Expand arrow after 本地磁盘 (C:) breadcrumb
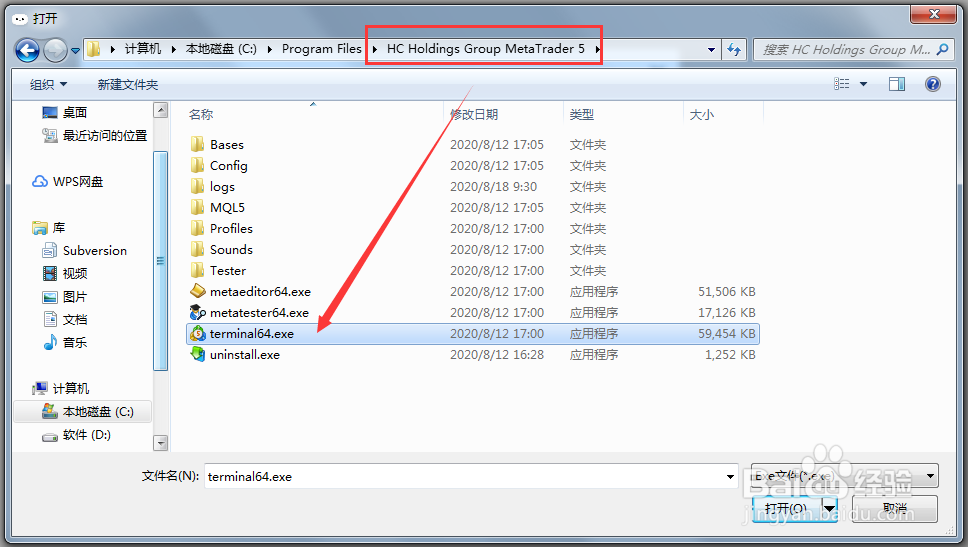Image resolution: width=968 pixels, height=547 pixels. click(270, 49)
